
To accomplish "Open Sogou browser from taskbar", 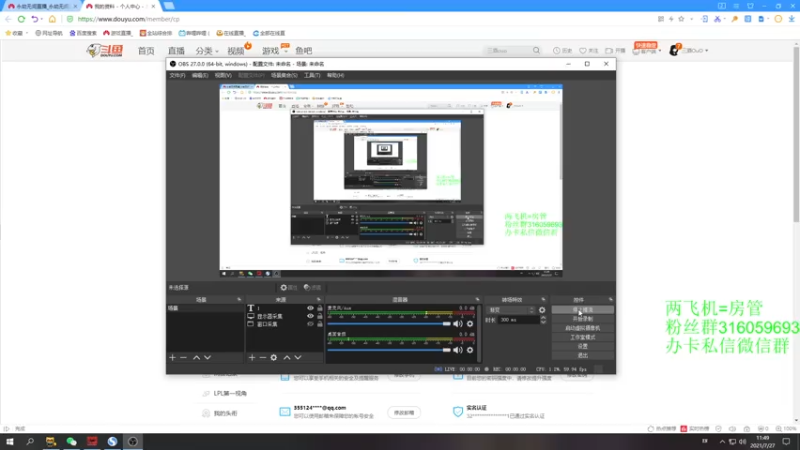I will pyautogui.click(x=112, y=441).
